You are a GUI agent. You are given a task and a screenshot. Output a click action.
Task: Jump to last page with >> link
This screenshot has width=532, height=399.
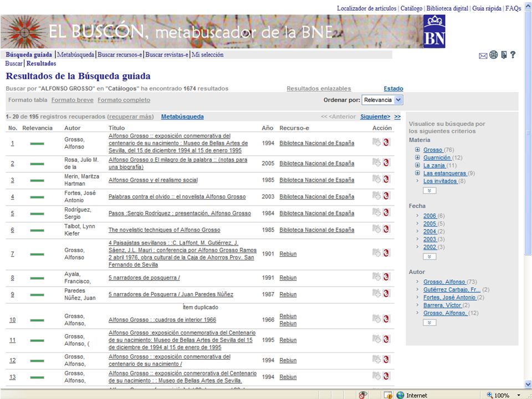point(397,117)
